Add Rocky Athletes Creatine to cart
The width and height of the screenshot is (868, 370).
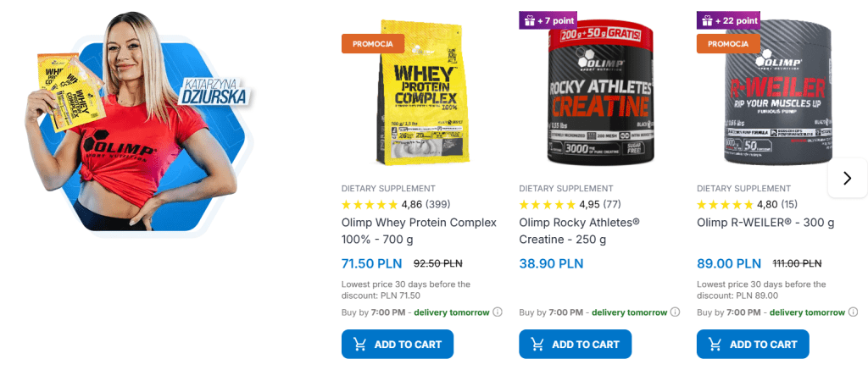(576, 344)
